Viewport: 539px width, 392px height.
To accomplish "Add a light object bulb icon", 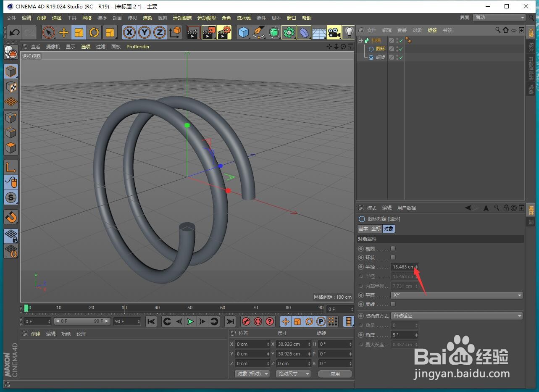I will coord(349,32).
